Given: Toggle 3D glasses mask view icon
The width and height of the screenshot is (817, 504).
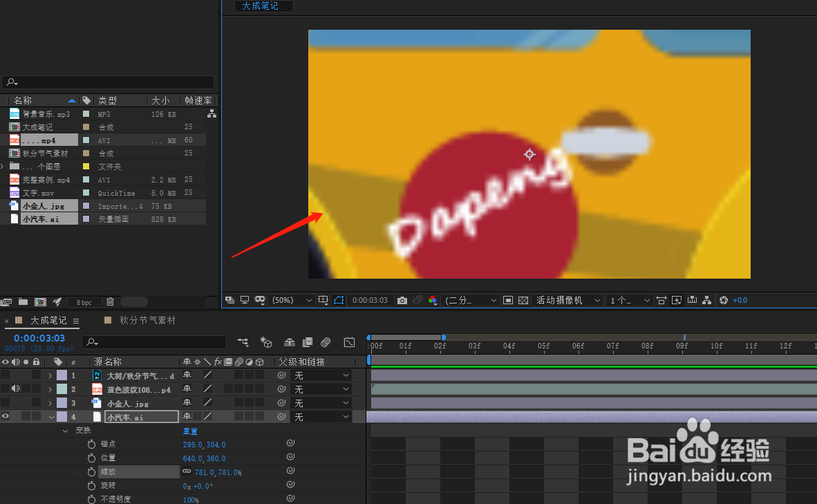Looking at the screenshot, I should pyautogui.click(x=259, y=300).
